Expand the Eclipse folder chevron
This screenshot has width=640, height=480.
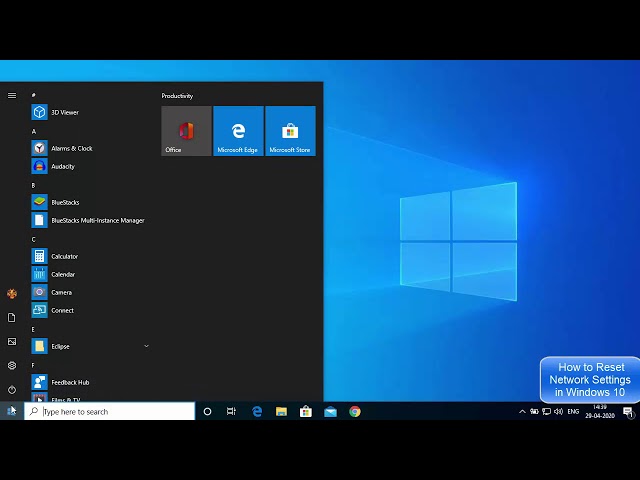[146, 346]
